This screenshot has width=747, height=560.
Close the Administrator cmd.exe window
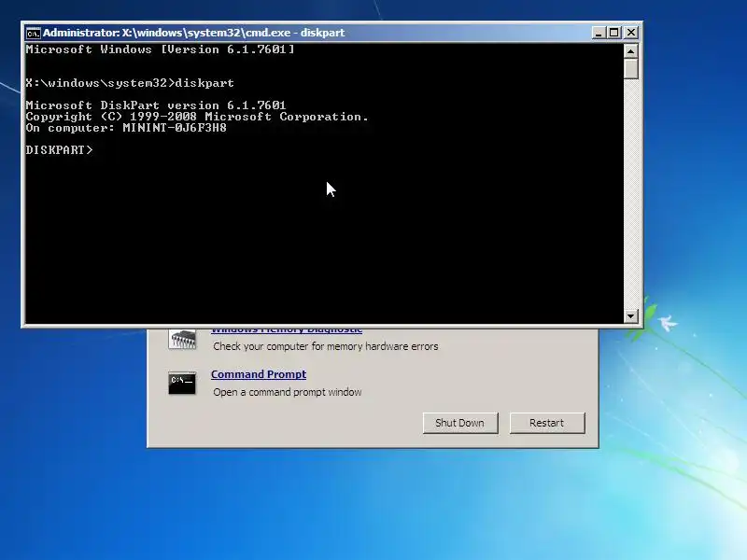[631, 33]
